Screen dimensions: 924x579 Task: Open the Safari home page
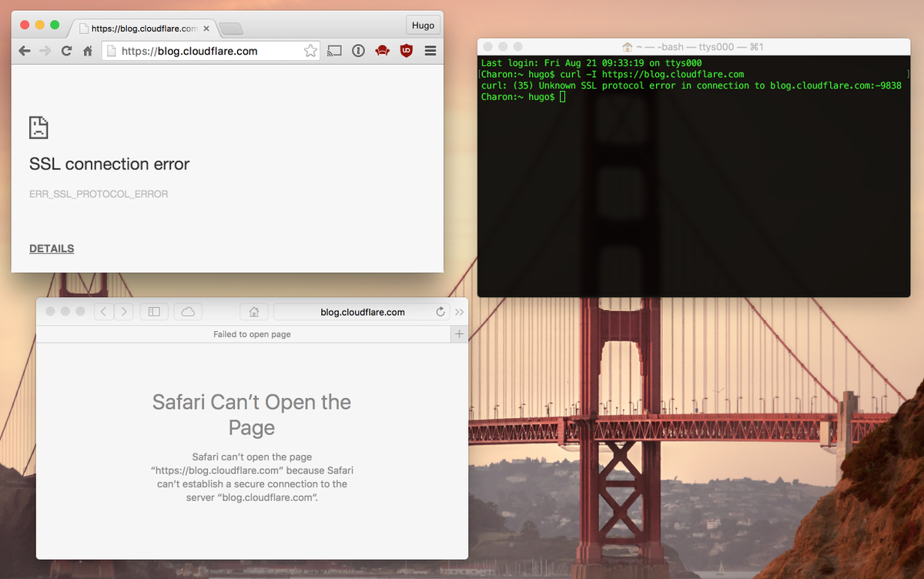[254, 312]
